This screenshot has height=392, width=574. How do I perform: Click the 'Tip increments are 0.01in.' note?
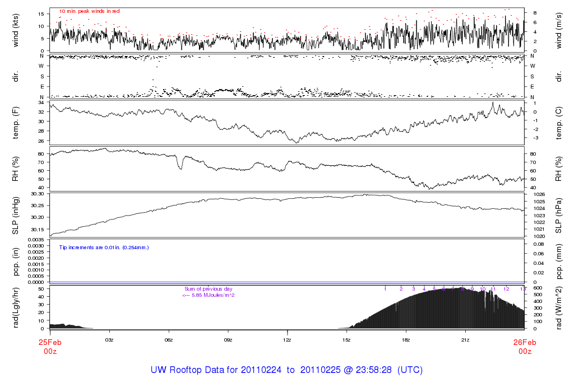[x=104, y=247]
